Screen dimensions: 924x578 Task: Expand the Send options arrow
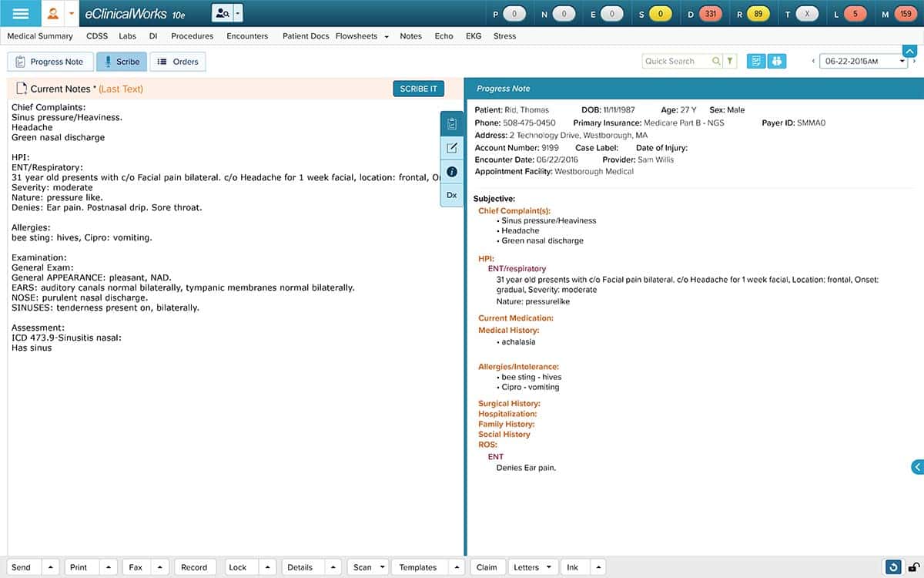(49, 567)
